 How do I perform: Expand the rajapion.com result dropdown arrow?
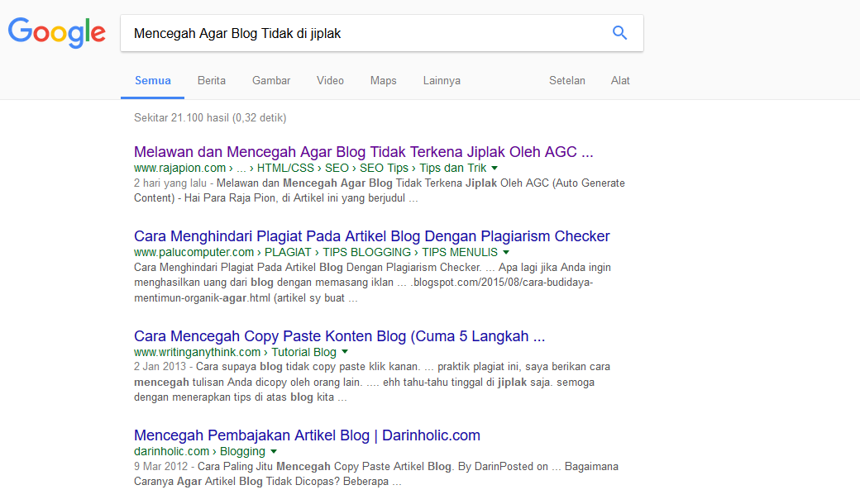pyautogui.click(x=494, y=169)
